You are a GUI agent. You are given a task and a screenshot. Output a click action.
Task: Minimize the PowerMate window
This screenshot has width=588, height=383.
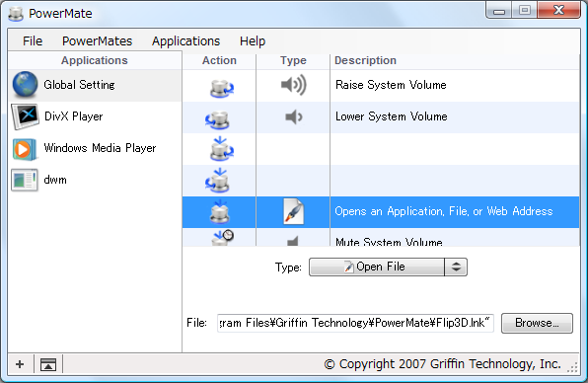pos(499,11)
